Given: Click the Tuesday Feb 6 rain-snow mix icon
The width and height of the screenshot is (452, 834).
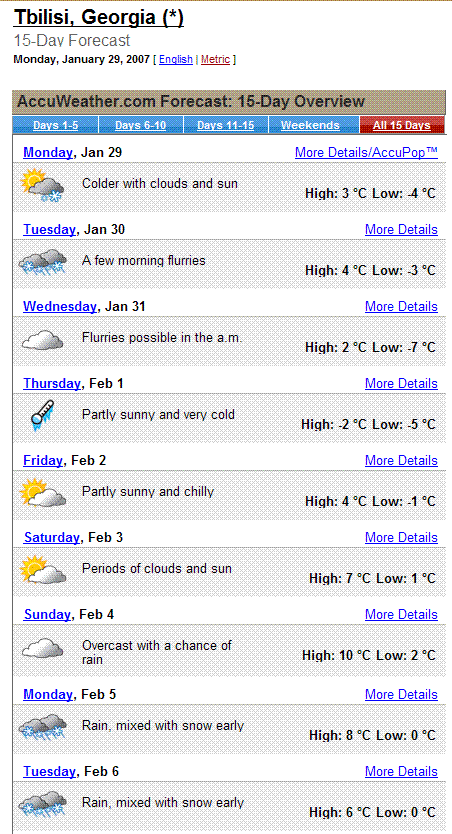Looking at the screenshot, I should 43,804.
